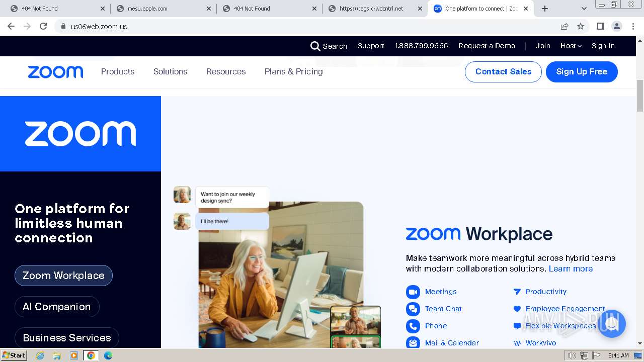Select the Zoom Workplace pill
This screenshot has width=644, height=362.
click(x=63, y=276)
